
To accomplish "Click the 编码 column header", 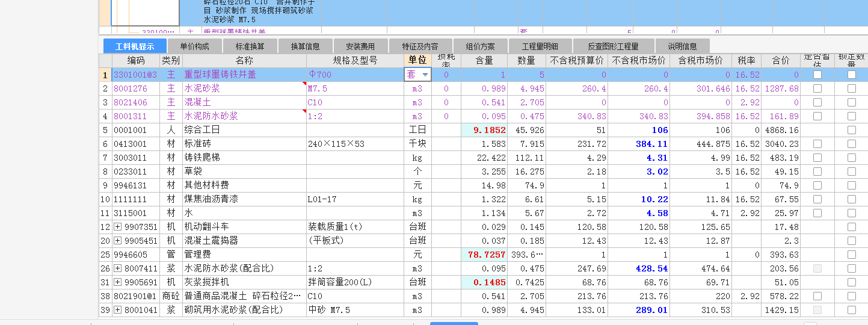I will (136, 61).
